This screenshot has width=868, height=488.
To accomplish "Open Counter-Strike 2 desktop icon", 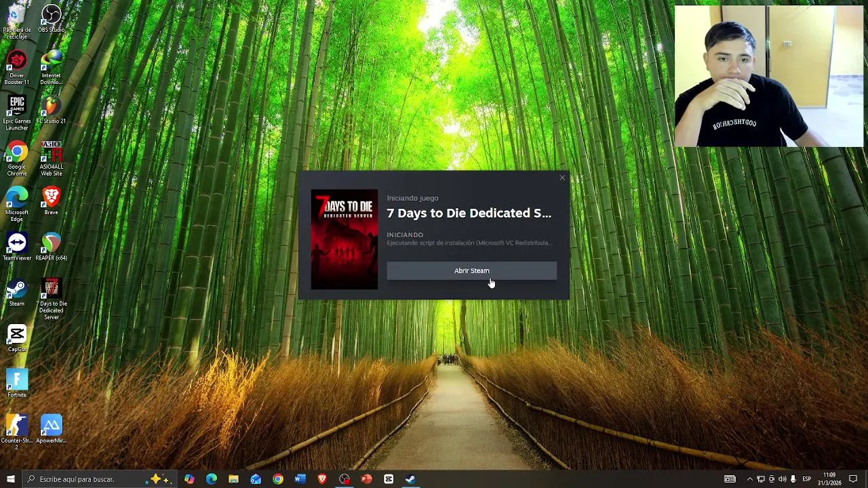I will pyautogui.click(x=17, y=432).
